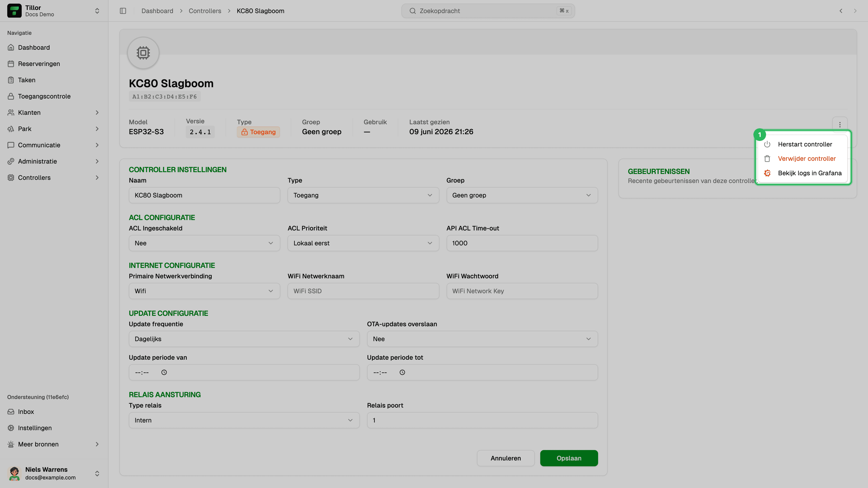Expand the Park menu
The width and height of the screenshot is (868, 488).
(54, 129)
